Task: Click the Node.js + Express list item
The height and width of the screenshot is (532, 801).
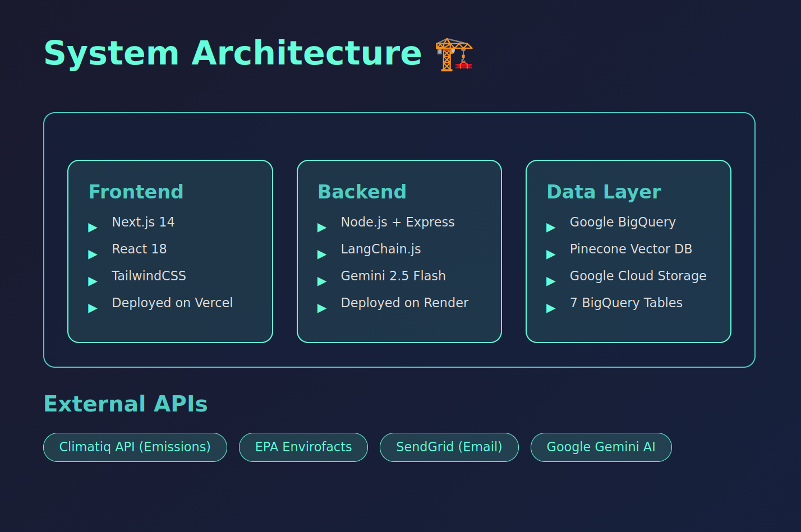Action: point(398,222)
